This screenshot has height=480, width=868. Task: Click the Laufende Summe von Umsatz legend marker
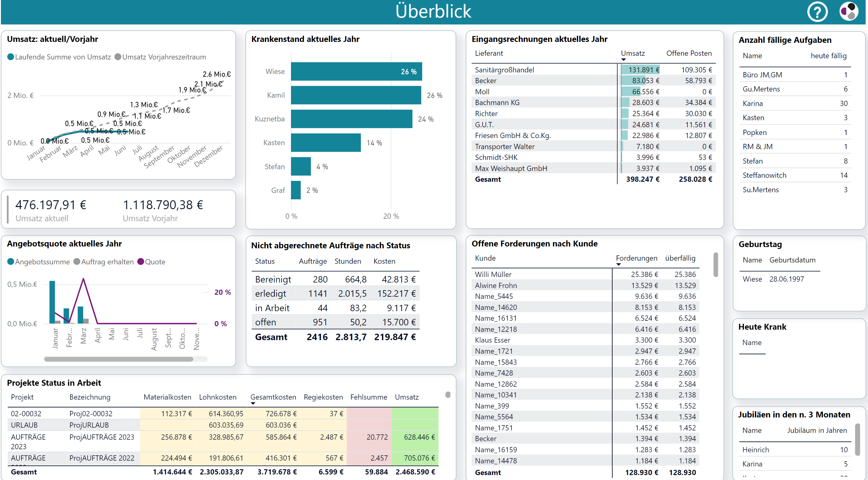11,57
